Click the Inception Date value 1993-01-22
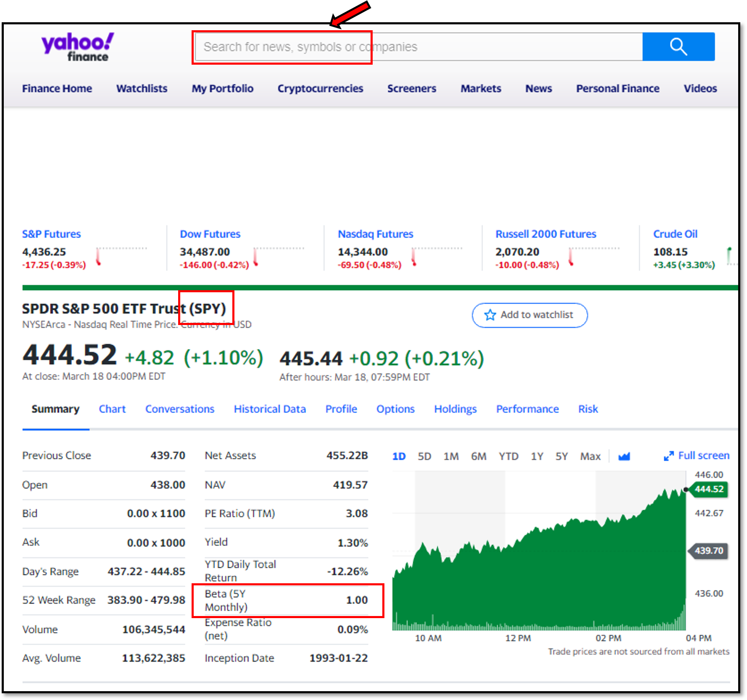The image size is (747, 700). (339, 658)
